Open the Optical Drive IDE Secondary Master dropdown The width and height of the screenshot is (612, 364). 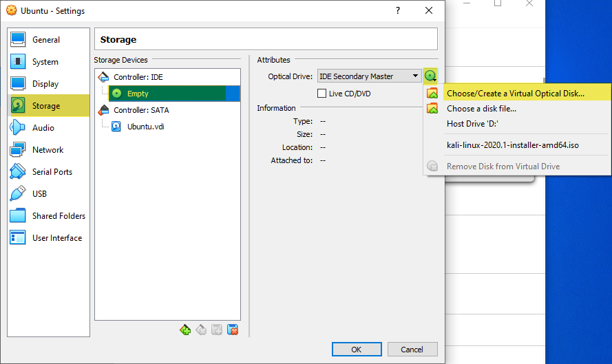pos(369,76)
